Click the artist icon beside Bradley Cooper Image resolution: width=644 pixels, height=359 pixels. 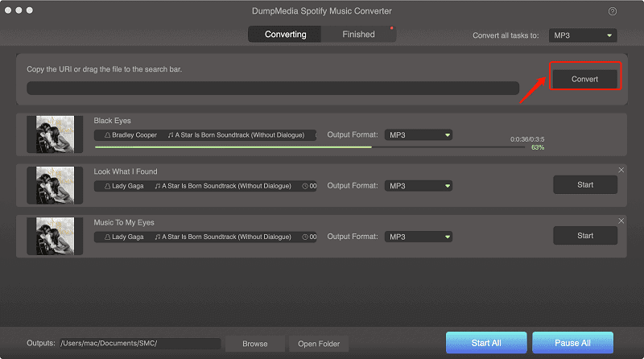click(107, 135)
